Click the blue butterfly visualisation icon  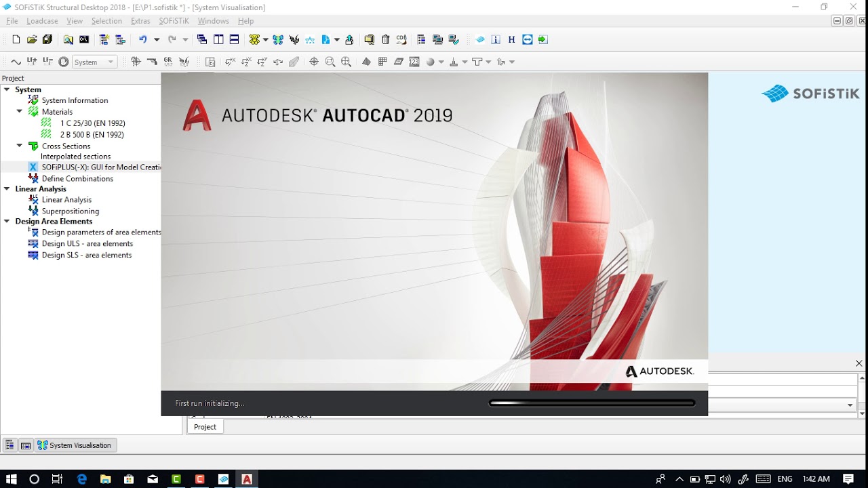click(277, 39)
